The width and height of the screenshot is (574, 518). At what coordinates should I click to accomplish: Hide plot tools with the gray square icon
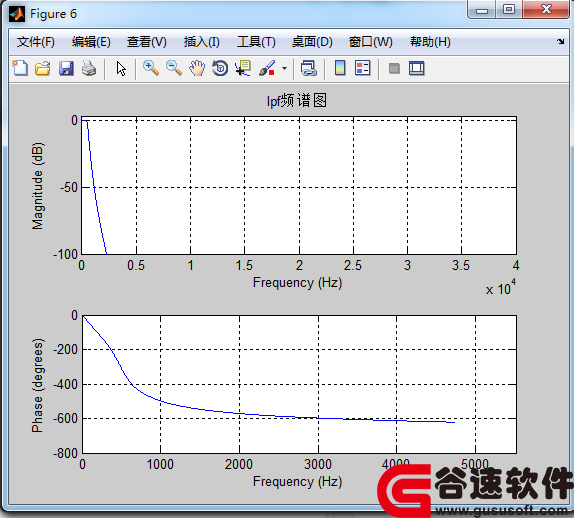click(x=394, y=68)
